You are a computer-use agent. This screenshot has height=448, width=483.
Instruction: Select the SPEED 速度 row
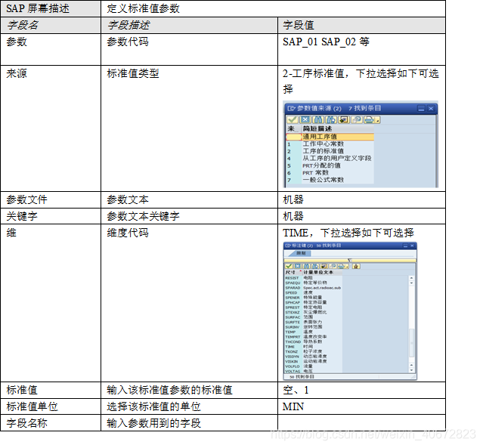pyautogui.click(x=313, y=292)
